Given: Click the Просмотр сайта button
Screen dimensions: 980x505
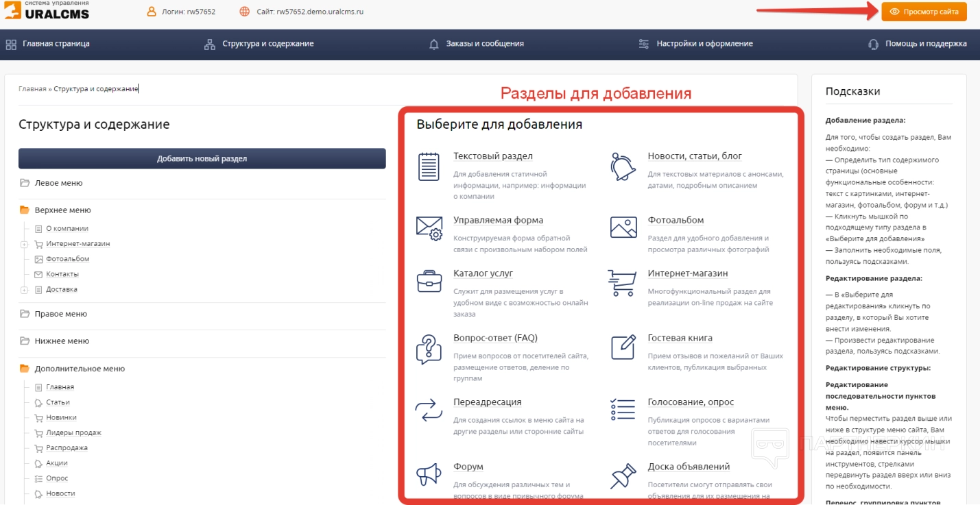Looking at the screenshot, I should point(924,12).
